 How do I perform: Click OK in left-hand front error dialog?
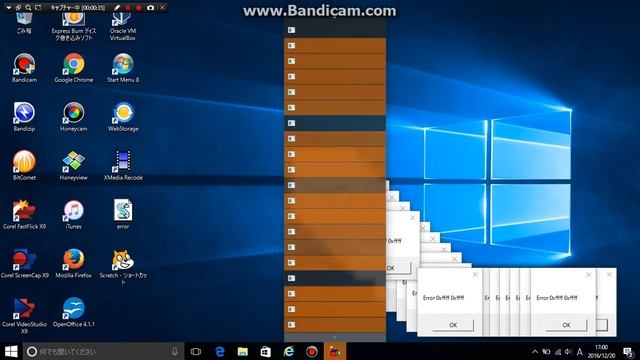(x=453, y=325)
